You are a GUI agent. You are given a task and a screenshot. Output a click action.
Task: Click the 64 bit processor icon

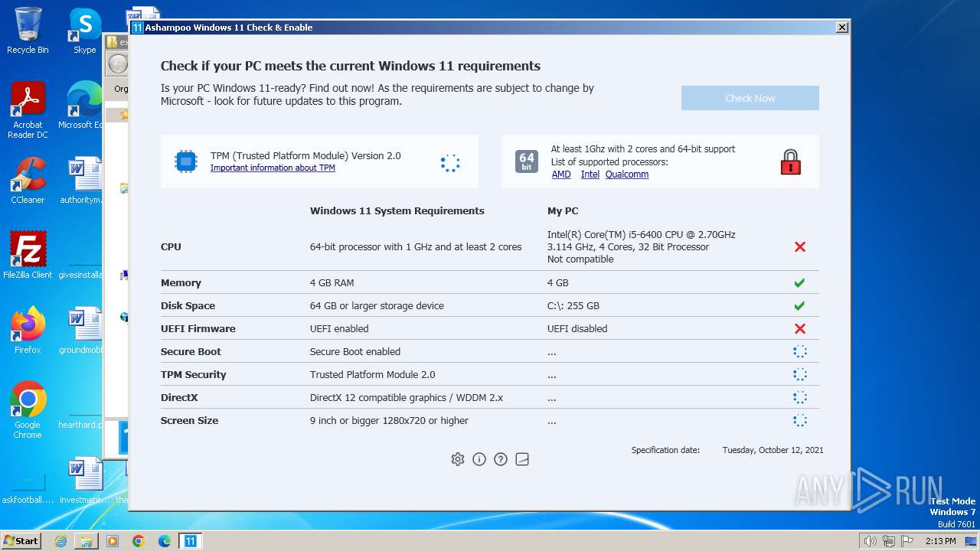[527, 161]
